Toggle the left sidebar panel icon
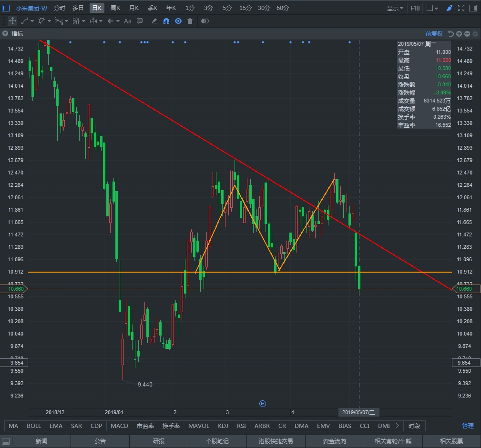 click(6, 8)
